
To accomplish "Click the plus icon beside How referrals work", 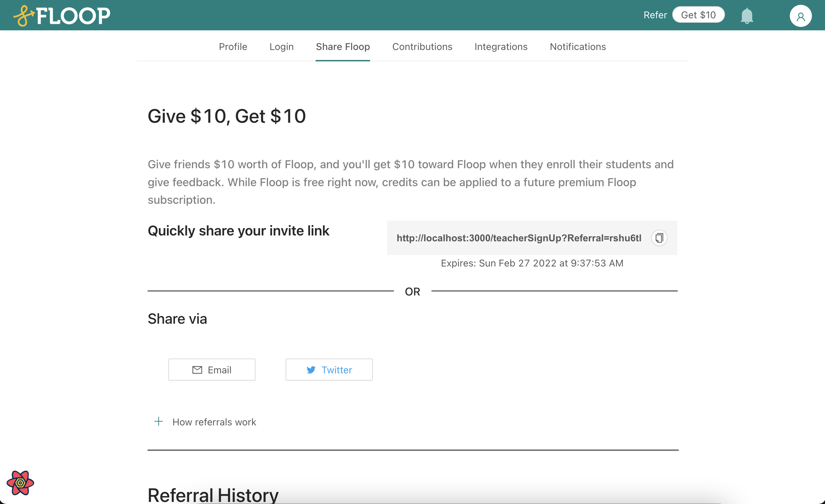I will click(159, 421).
